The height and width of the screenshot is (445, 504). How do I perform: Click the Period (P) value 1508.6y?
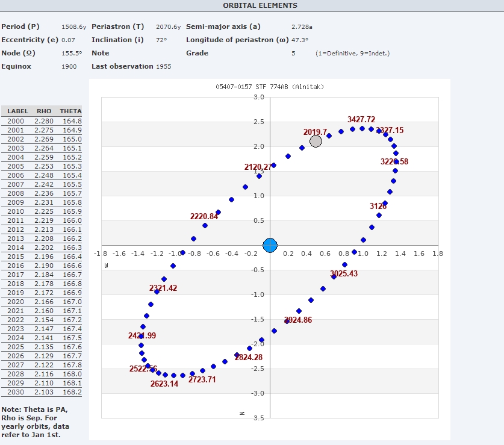[74, 27]
